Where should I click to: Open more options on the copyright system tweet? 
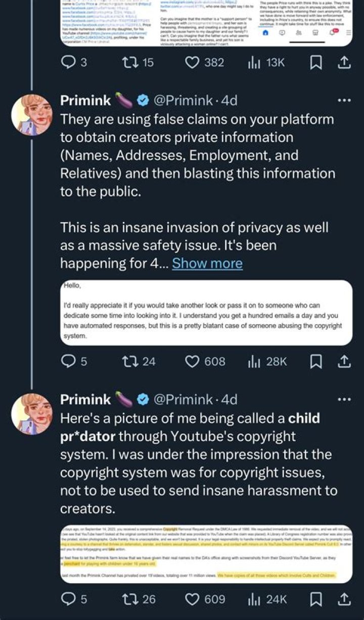(x=344, y=399)
